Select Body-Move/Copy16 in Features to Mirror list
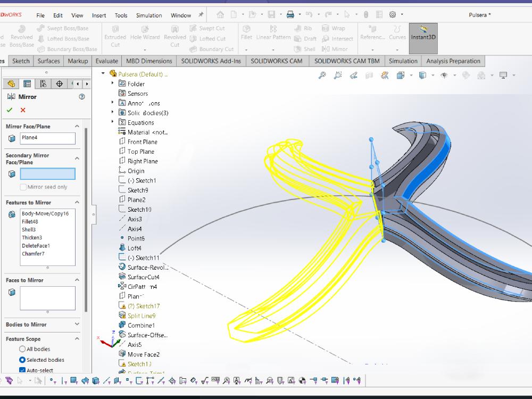The height and width of the screenshot is (399, 532). pyautogui.click(x=45, y=213)
